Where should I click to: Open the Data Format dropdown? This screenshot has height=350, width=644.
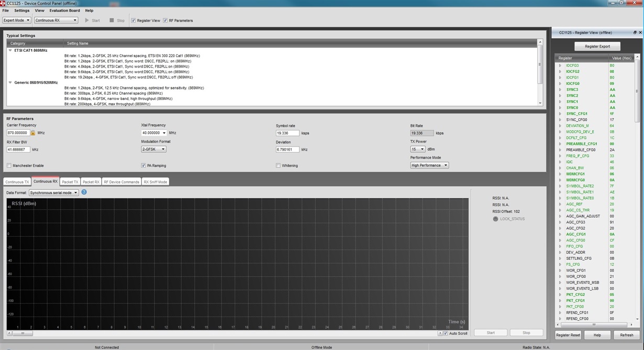pyautogui.click(x=53, y=193)
